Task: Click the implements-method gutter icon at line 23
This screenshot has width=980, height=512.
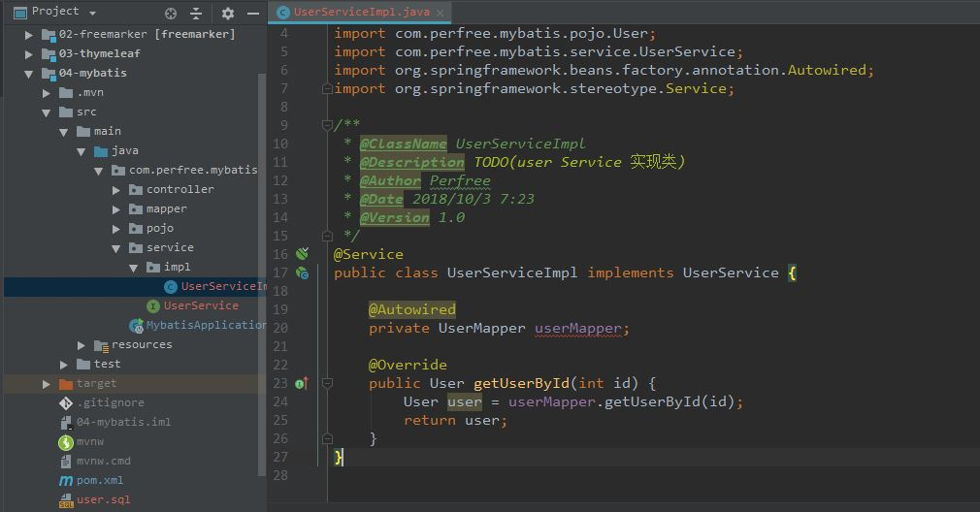Action: (x=302, y=383)
